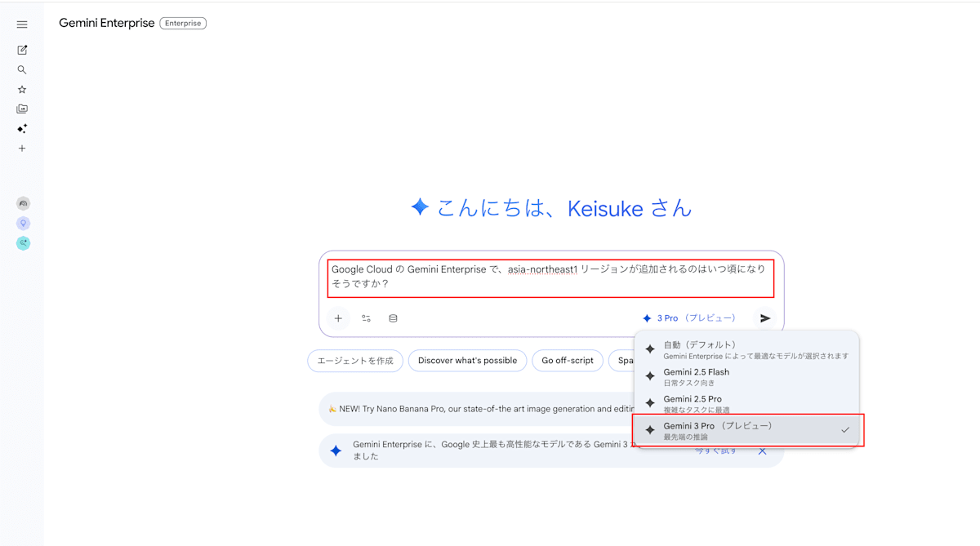Open the data source database icon

click(393, 318)
